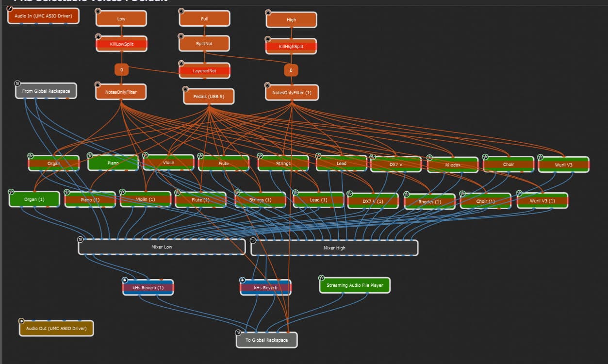The height and width of the screenshot is (364, 608).
Task: Select the To Global Rackspace block
Action: coord(267,340)
